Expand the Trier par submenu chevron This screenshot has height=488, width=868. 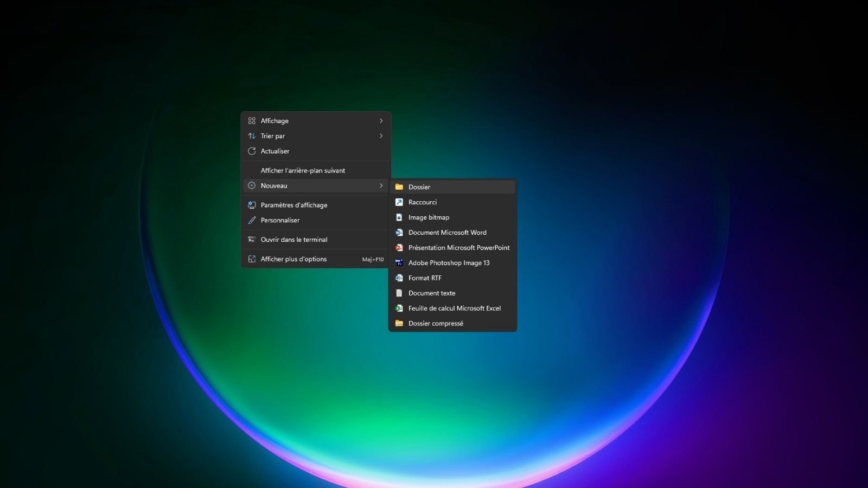coord(381,136)
